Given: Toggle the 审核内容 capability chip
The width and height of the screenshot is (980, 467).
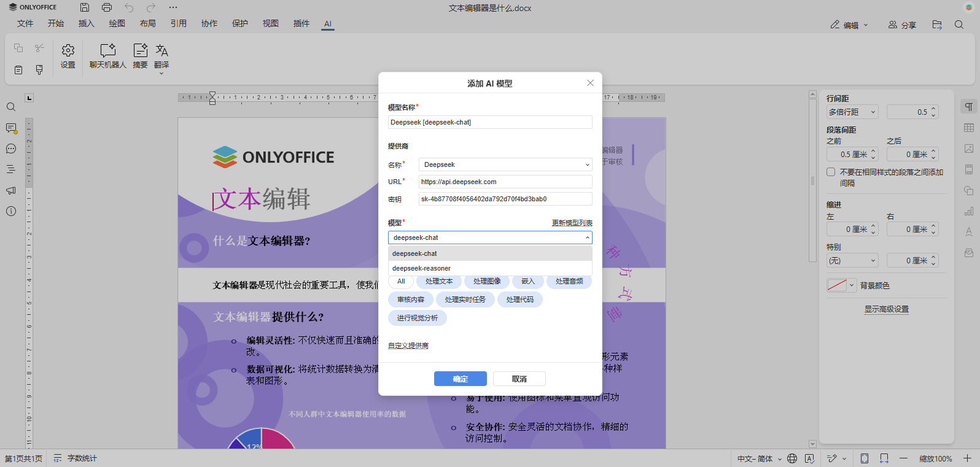Looking at the screenshot, I should pyautogui.click(x=411, y=299).
